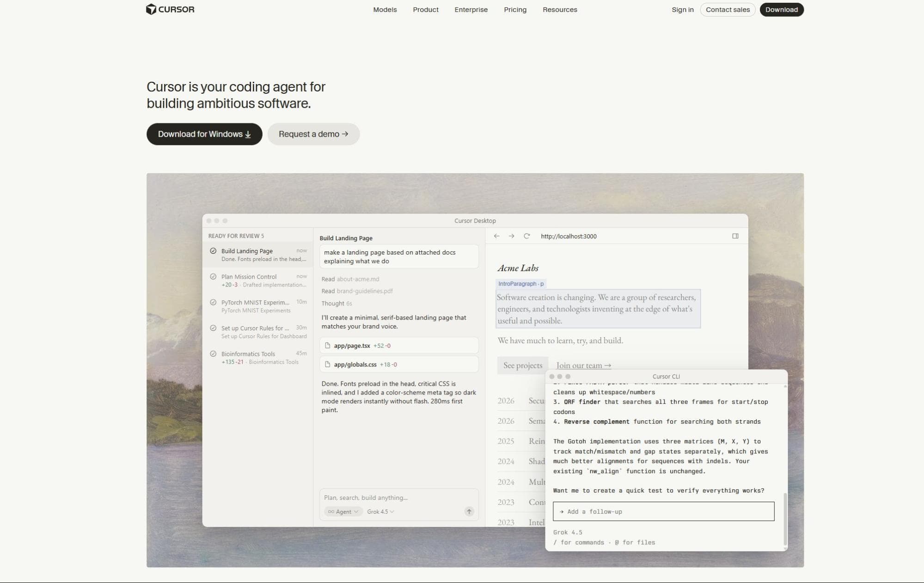Go to the Pricing page
924x583 pixels.
pos(515,10)
